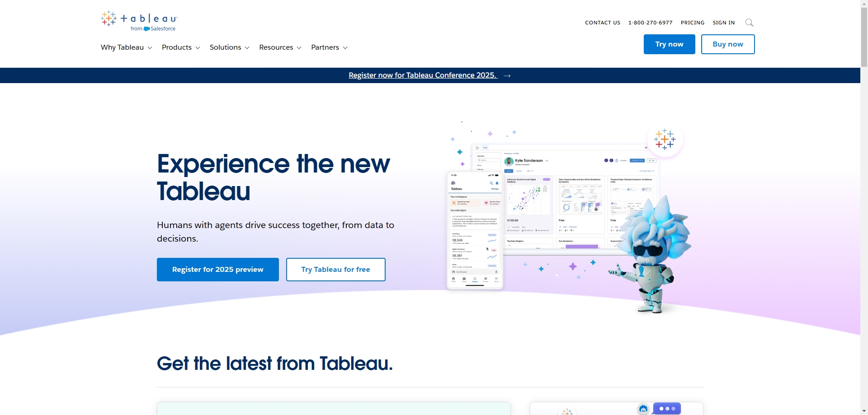Click the Tableau logo in the header
The height and width of the screenshot is (415, 868).
click(138, 20)
